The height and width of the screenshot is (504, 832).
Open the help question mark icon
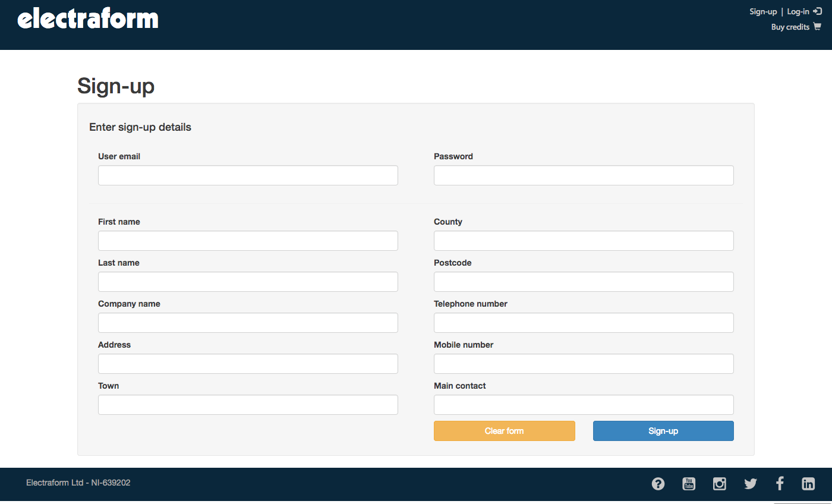tap(658, 484)
